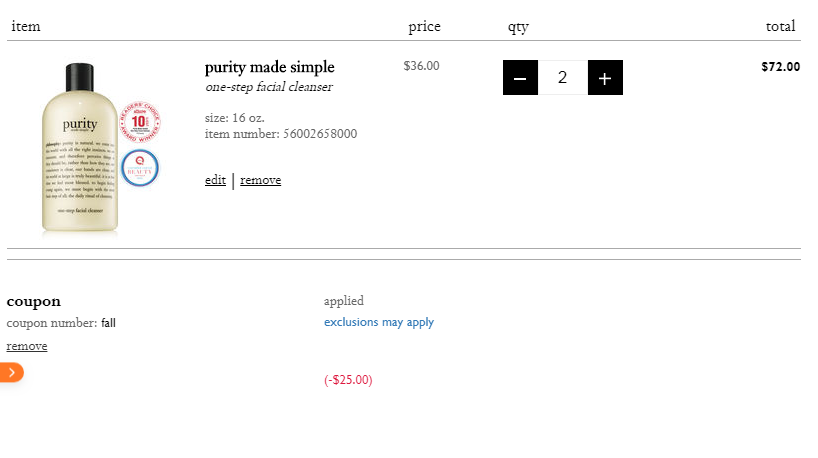Click the blue QVC beauty award badge
818x458 pixels.
click(x=140, y=168)
